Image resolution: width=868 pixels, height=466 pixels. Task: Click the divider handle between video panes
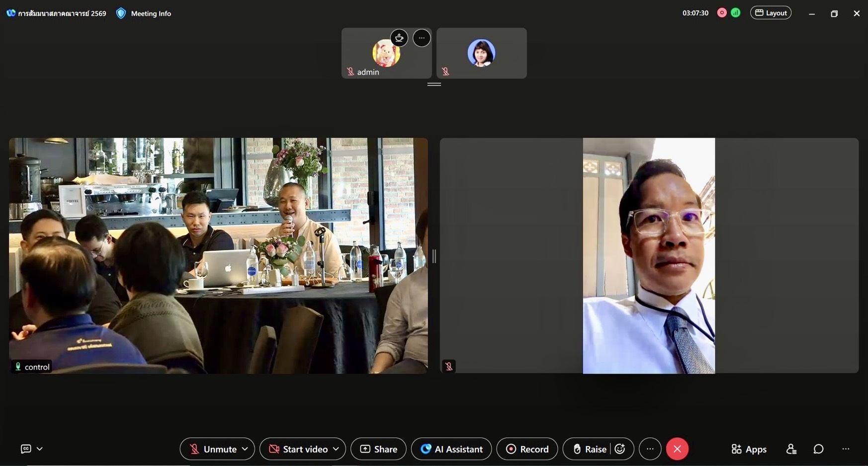(434, 256)
